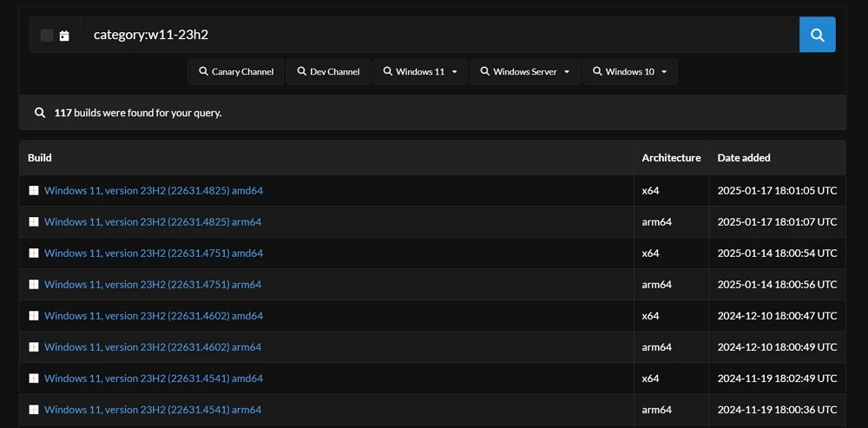Open build 22631.4825 arm64 link
Image resolution: width=868 pixels, height=428 pixels.
(x=153, y=222)
